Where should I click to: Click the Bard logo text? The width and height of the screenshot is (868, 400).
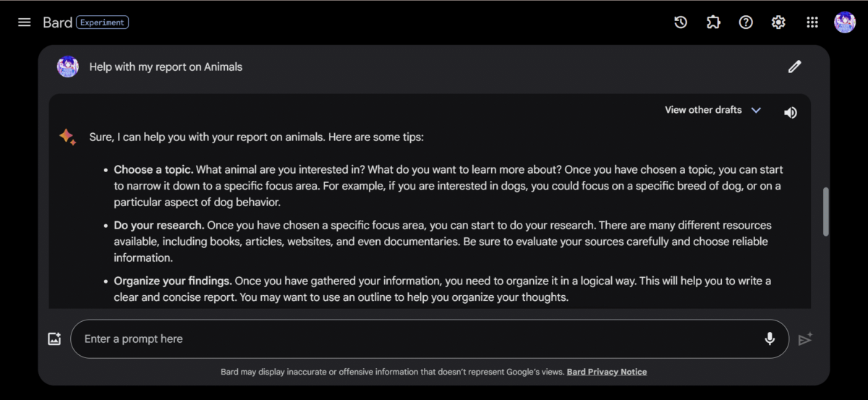57,22
